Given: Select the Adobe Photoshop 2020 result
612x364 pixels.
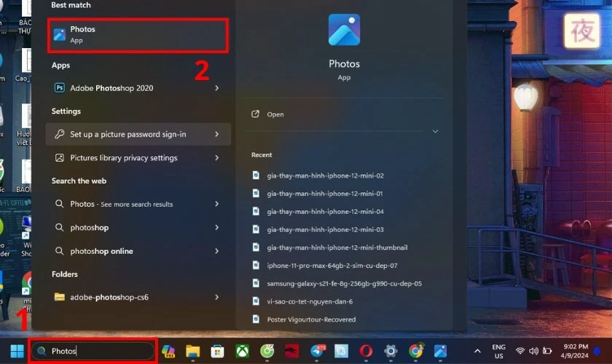Looking at the screenshot, I should click(138, 88).
